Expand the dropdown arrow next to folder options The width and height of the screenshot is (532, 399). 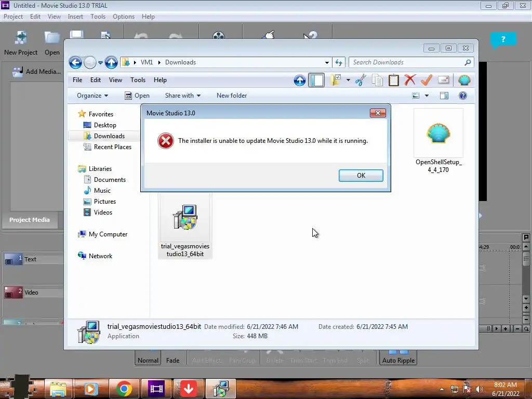tap(348, 81)
